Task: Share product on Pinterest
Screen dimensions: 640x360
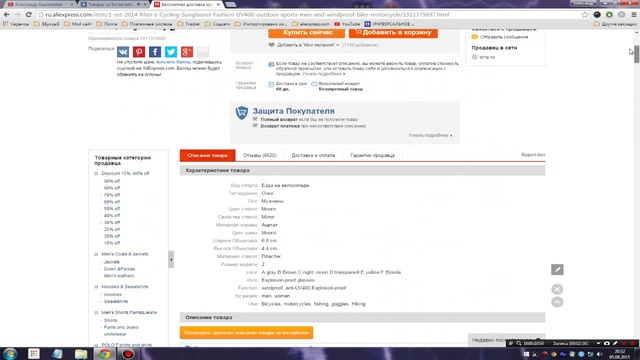Action: [x=139, y=52]
